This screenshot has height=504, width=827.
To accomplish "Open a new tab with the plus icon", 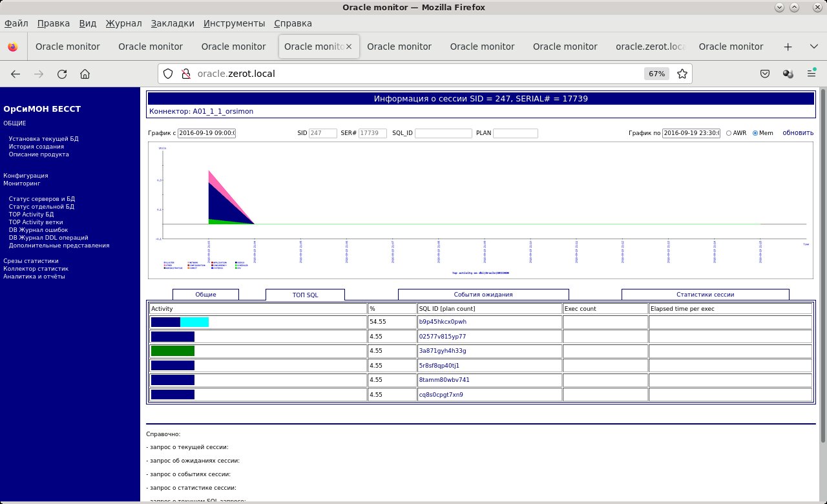I will (788, 47).
